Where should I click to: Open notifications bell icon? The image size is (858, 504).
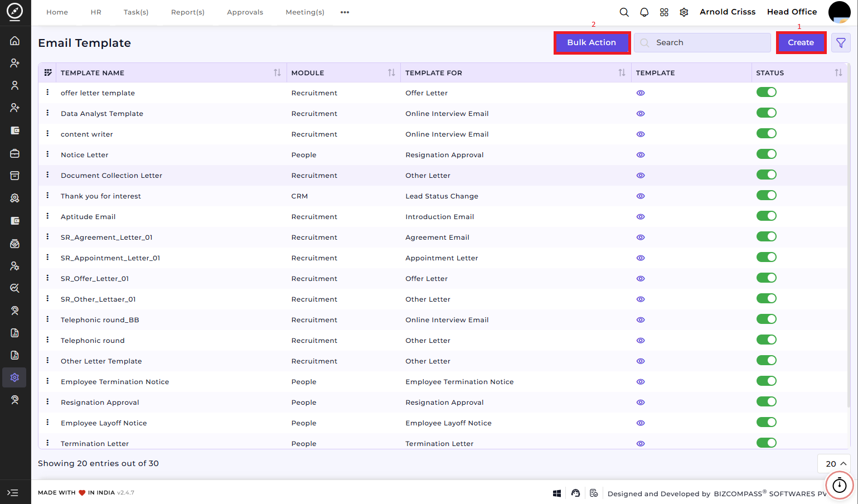[644, 12]
